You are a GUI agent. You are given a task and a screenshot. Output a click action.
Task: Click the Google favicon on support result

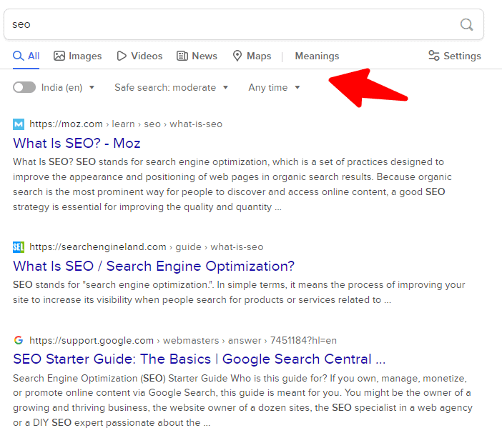pos(19,340)
